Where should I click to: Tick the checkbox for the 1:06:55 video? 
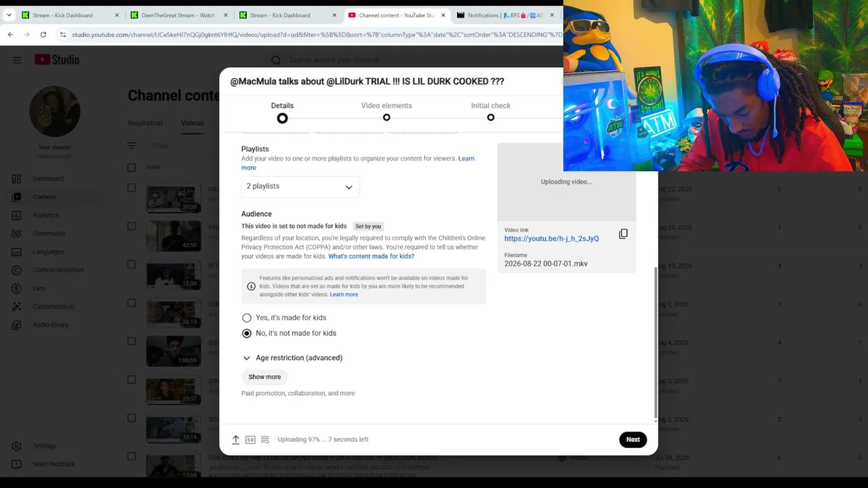coord(132,342)
